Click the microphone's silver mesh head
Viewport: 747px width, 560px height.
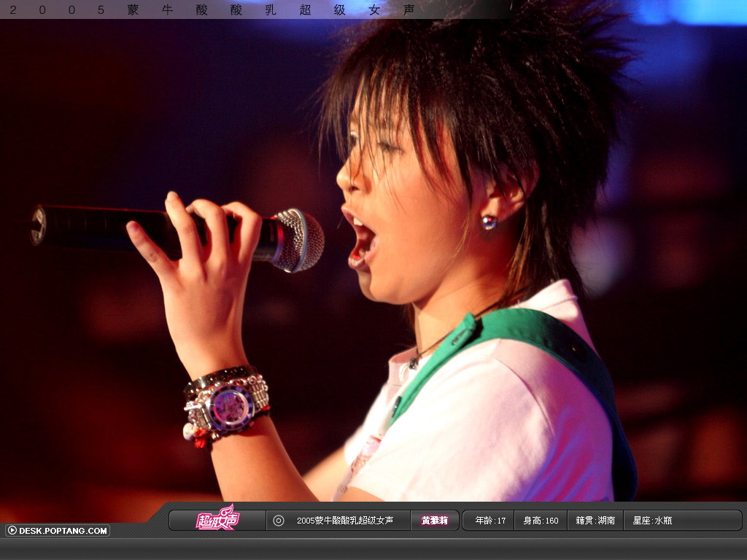point(299,239)
